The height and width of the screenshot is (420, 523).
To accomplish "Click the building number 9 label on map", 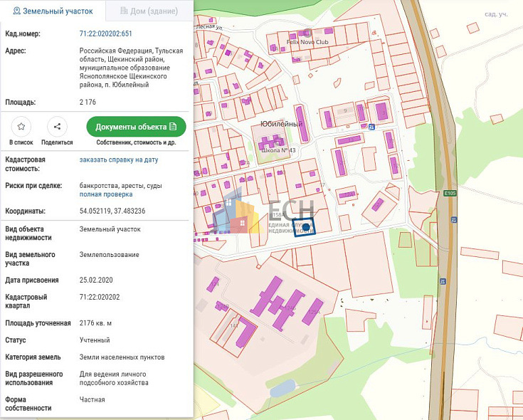I will (345, 110).
